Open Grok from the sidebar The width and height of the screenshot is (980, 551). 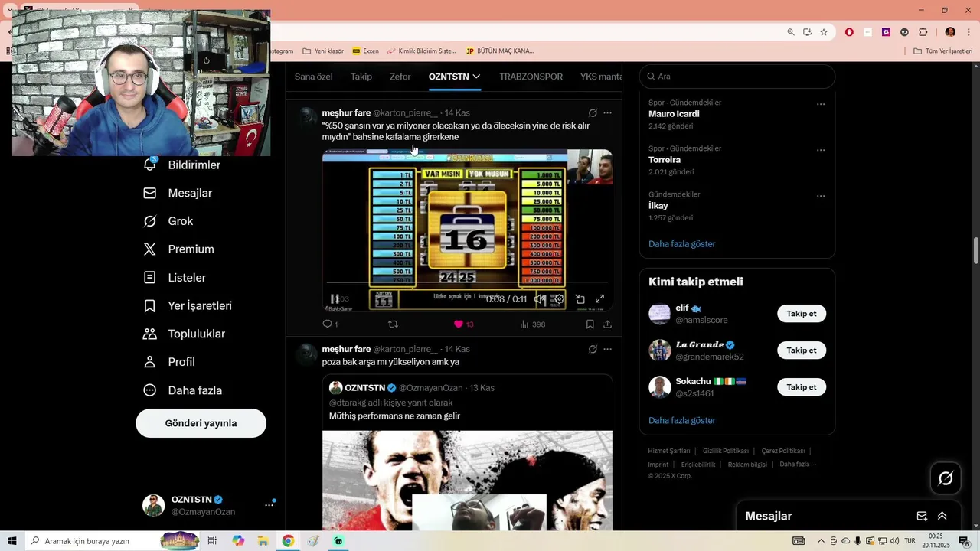point(168,221)
